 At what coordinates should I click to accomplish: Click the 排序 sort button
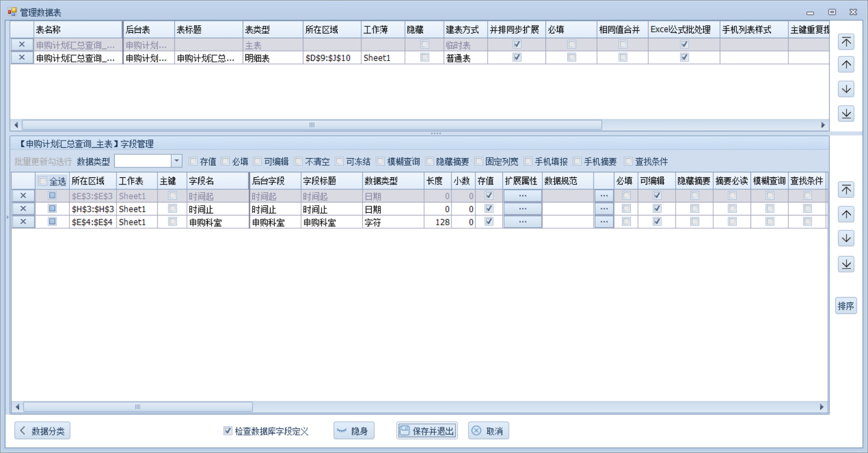pyautogui.click(x=846, y=306)
